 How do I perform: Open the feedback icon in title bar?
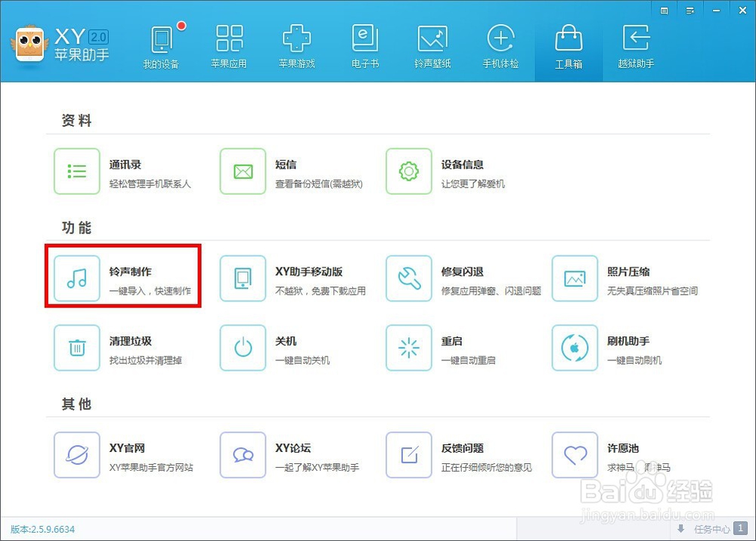click(664, 11)
